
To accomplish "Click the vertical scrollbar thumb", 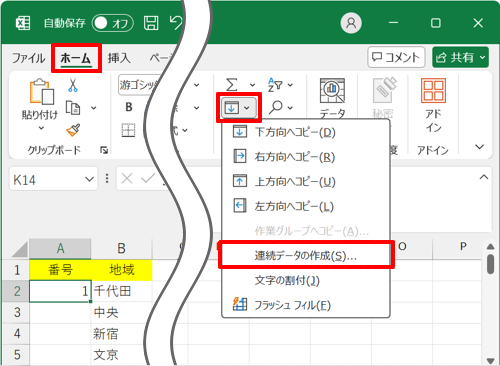I will [490, 264].
